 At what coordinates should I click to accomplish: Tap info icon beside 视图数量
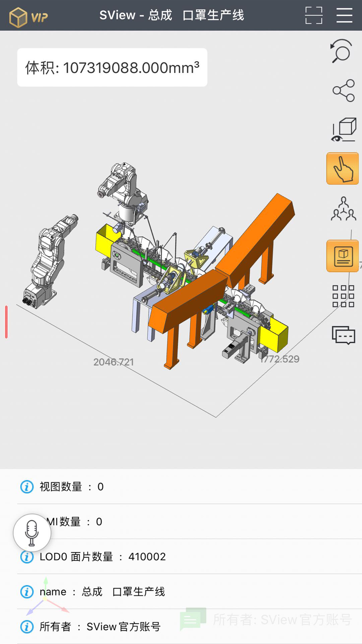[x=27, y=487]
